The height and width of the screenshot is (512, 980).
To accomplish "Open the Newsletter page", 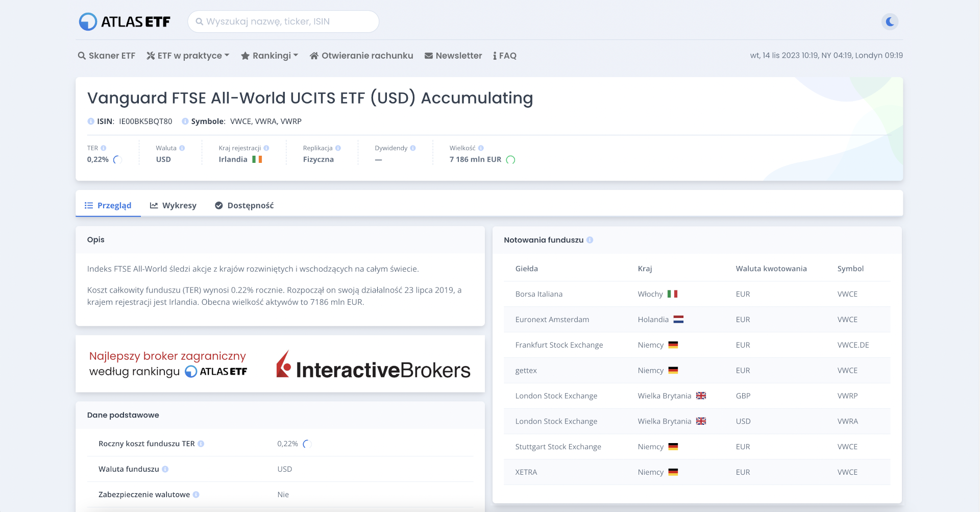I will point(453,56).
